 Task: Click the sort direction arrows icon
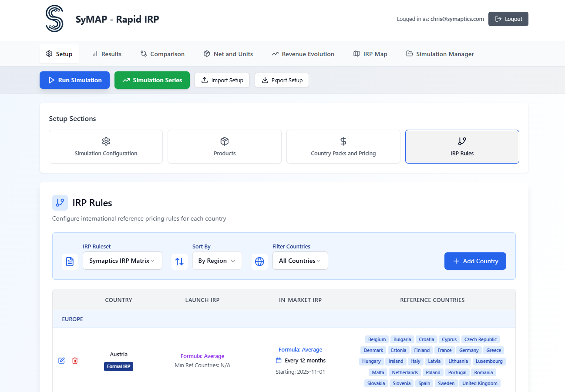(x=179, y=261)
